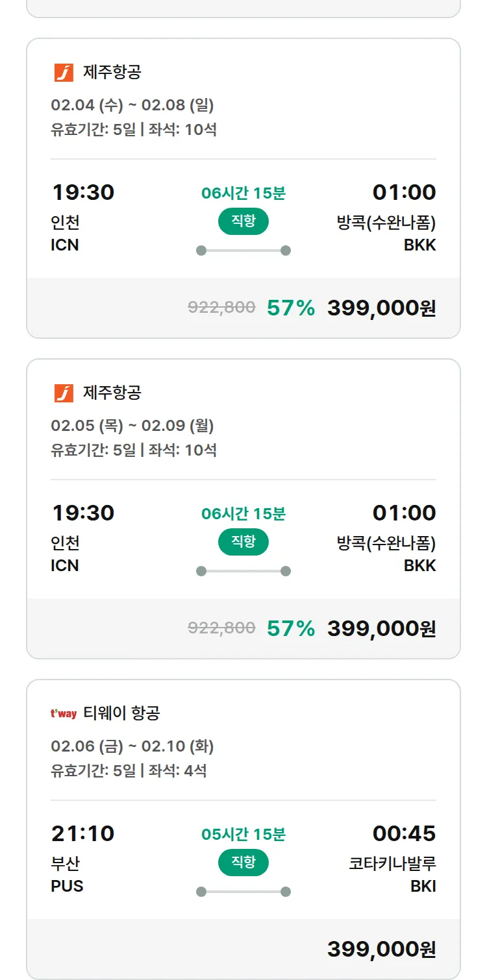
Task: Click the 00:45 arrival time for 코타키나발루
Action: (x=404, y=833)
